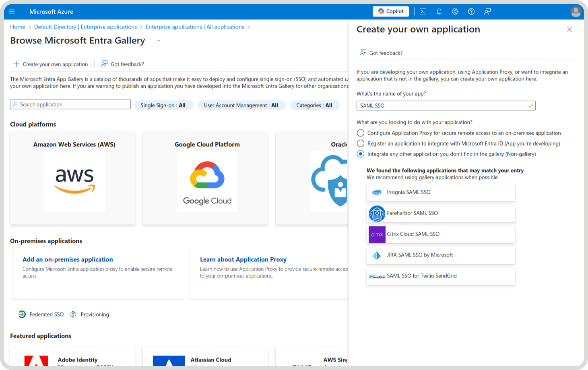This screenshot has height=370, width=588.
Task: Open the Categories filter
Action: tap(315, 105)
